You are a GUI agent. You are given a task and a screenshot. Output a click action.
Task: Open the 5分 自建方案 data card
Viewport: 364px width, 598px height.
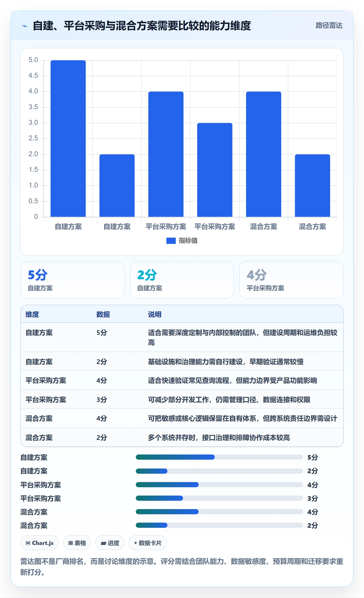(x=73, y=280)
